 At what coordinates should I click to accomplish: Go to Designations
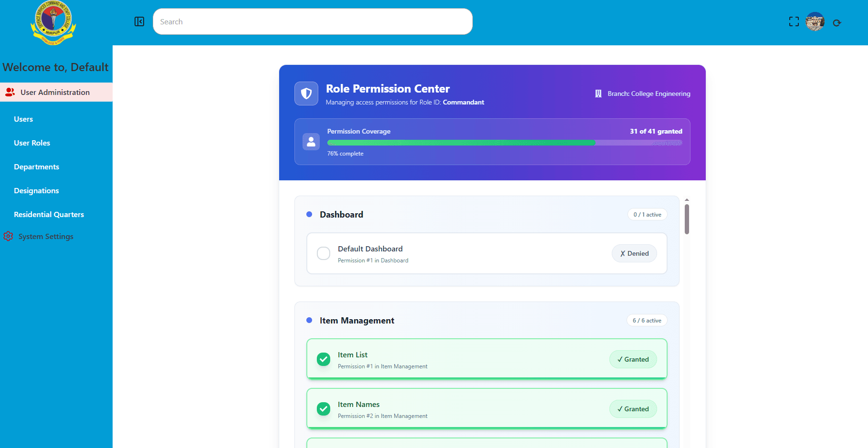click(x=36, y=190)
